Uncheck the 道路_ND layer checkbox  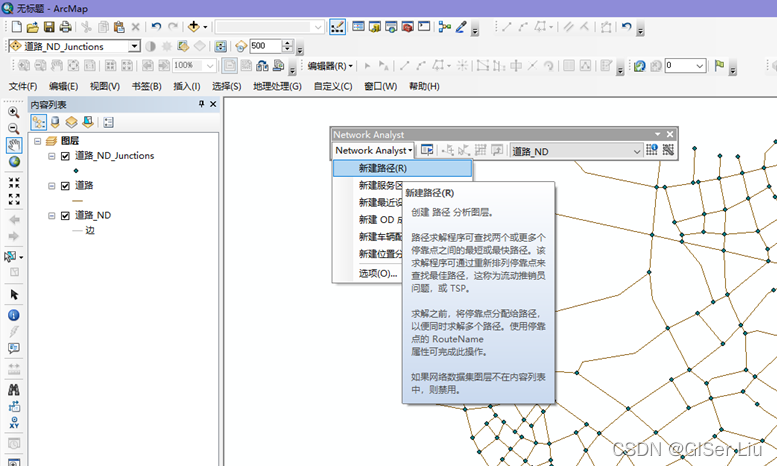click(x=65, y=216)
